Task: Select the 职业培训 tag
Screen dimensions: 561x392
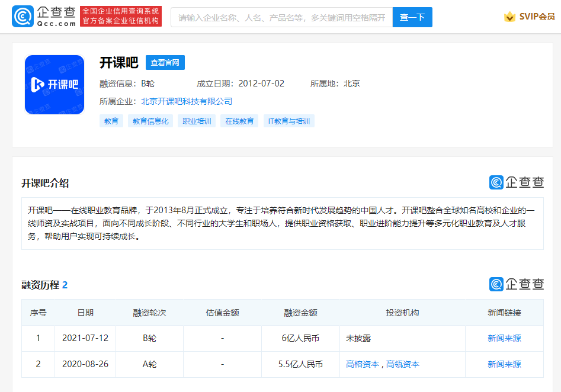Action: [x=197, y=121]
